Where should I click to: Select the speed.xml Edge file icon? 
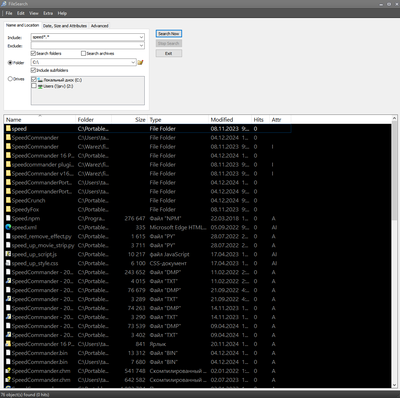point(8,227)
